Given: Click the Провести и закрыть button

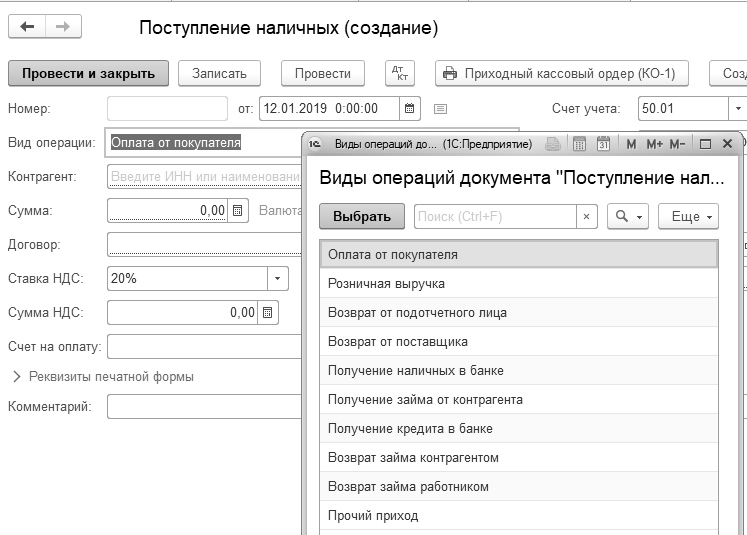Looking at the screenshot, I should click(x=88, y=73).
